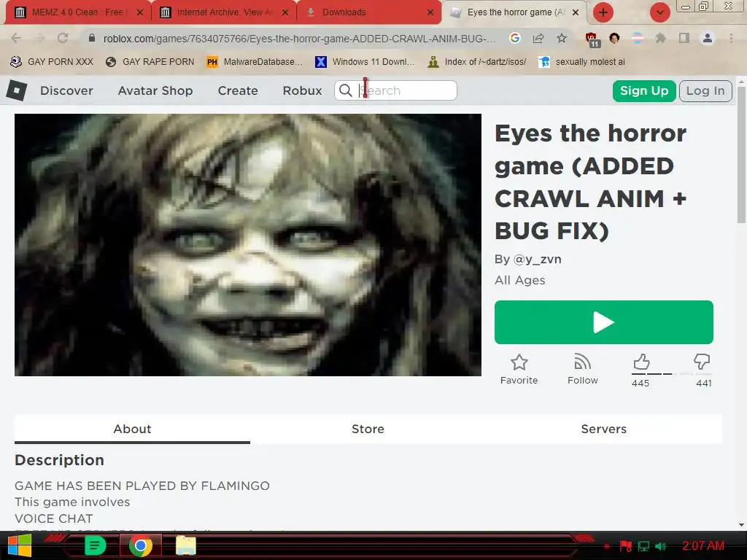The width and height of the screenshot is (747, 560).
Task: Open Robux in Roblox navigation
Action: [303, 90]
